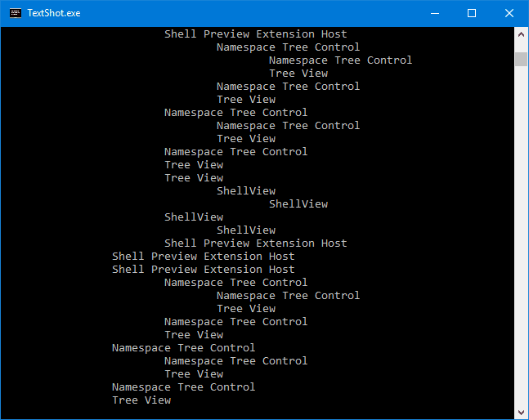Viewport: 529px width, 420px height.
Task: Click the bottommost Namespace Tree Control line
Action: [x=183, y=387]
